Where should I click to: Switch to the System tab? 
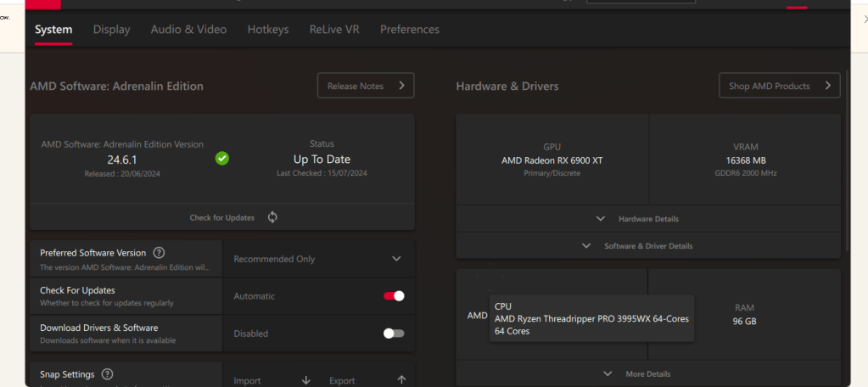53,30
